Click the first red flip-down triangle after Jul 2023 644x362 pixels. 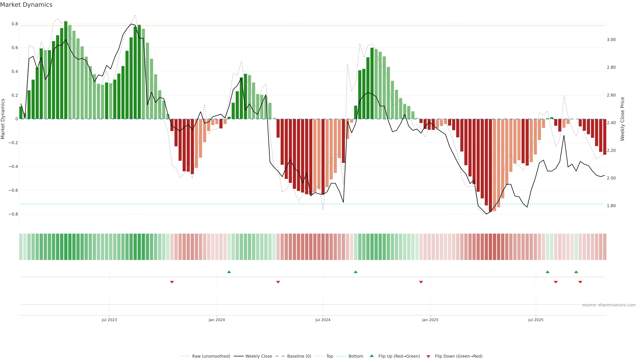pos(172,282)
